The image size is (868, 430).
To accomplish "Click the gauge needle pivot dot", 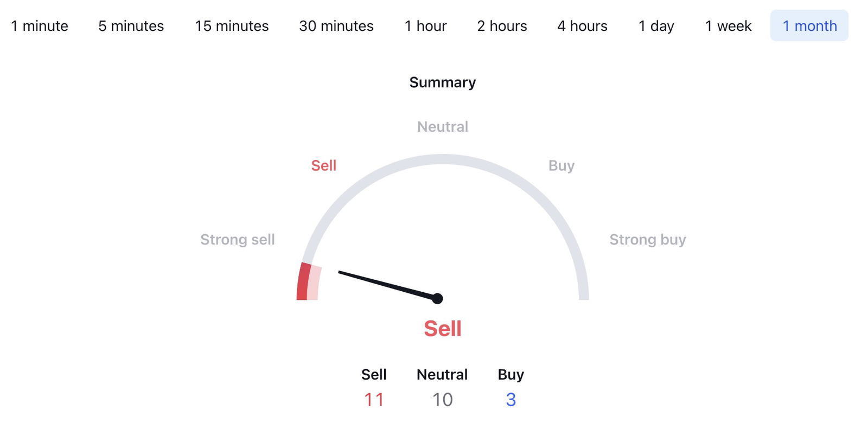I will (437, 298).
